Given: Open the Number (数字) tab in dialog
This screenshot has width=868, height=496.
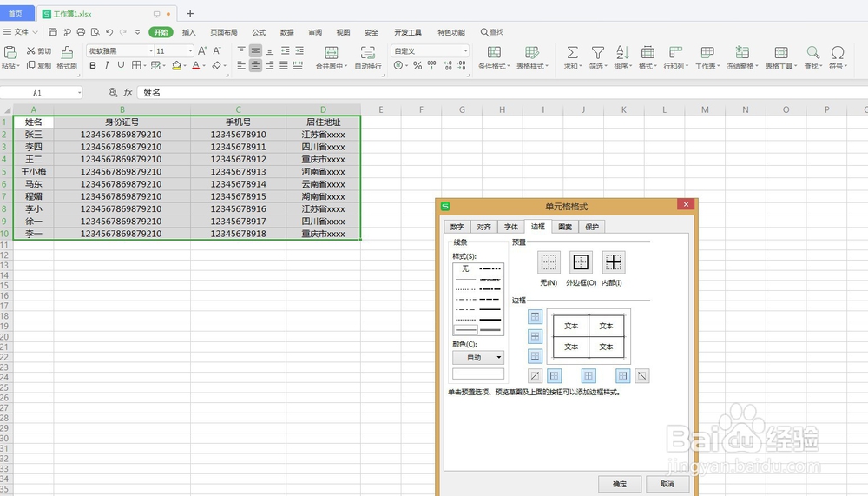Looking at the screenshot, I should (457, 227).
